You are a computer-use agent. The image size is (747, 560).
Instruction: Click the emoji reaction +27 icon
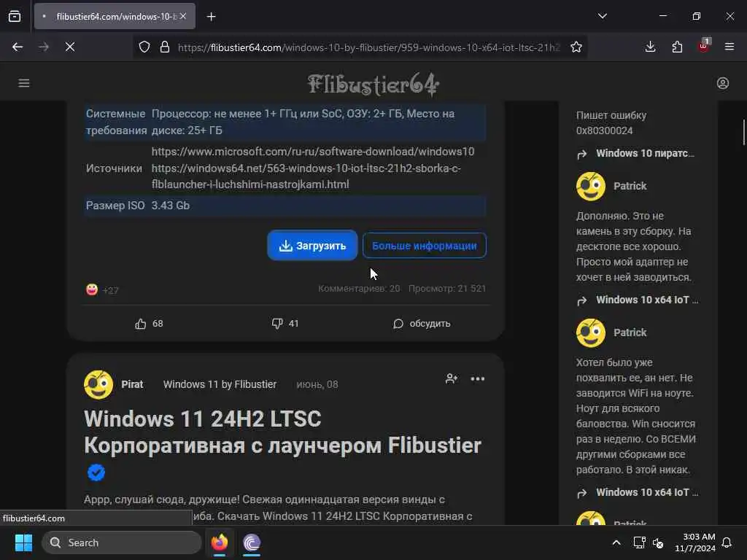point(92,289)
